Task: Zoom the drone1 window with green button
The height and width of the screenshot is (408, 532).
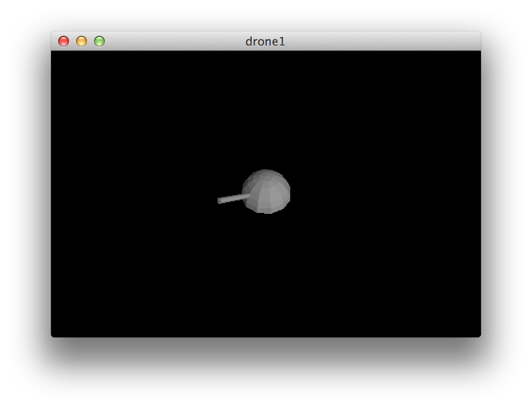Action: (x=99, y=41)
